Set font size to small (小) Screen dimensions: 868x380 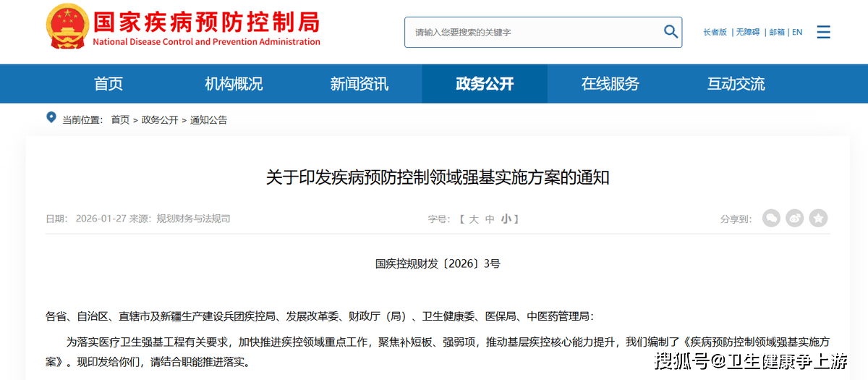point(506,219)
